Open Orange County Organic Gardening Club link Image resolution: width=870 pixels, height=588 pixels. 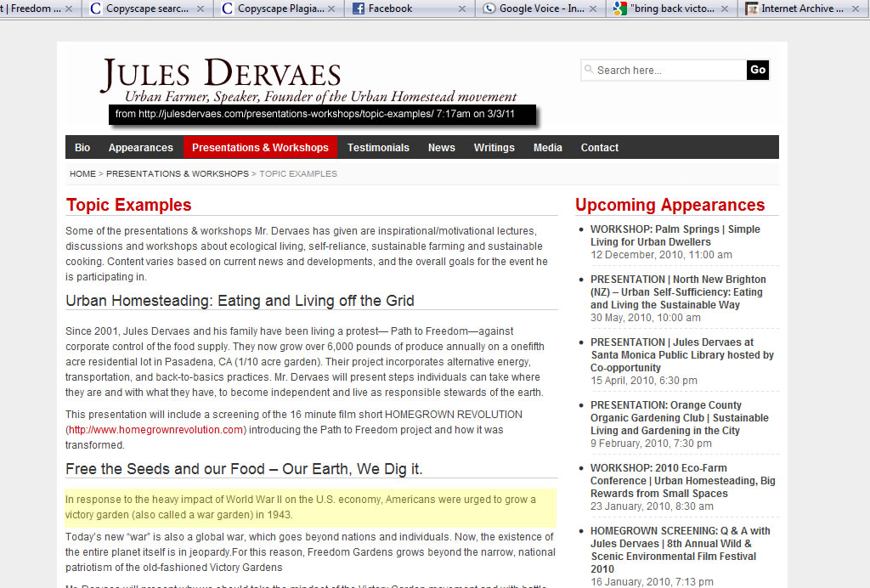click(680, 418)
